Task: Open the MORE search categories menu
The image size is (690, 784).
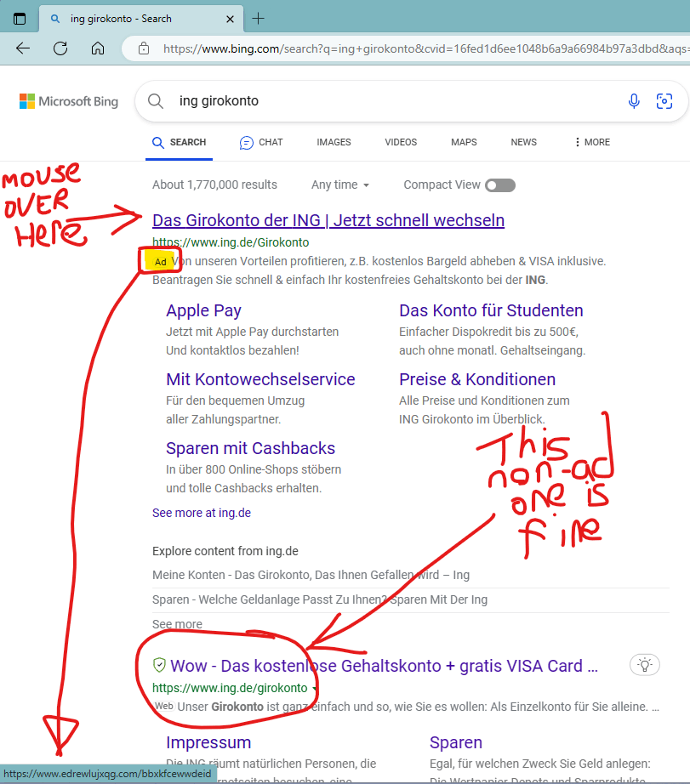Action: [x=592, y=142]
